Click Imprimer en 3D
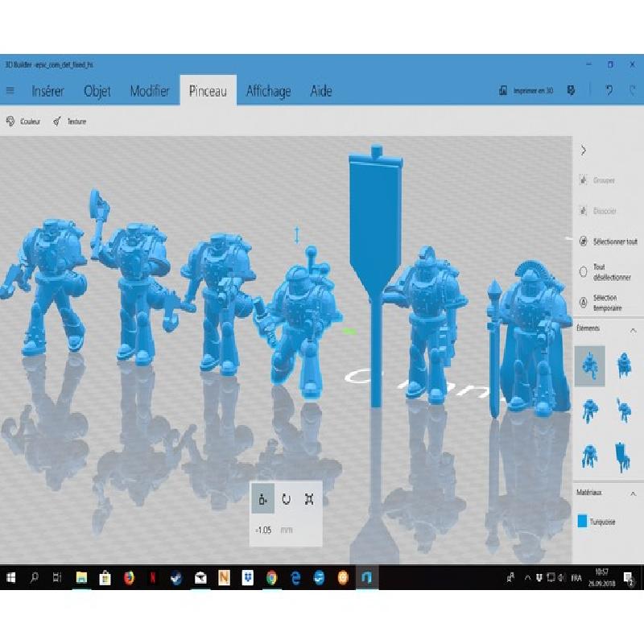The width and height of the screenshot is (644, 644). click(x=526, y=90)
